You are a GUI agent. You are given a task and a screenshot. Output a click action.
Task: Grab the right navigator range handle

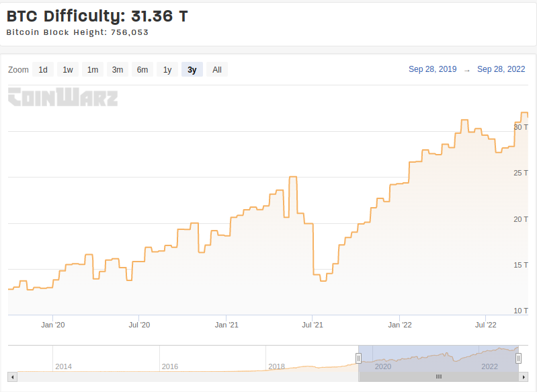tap(518, 358)
